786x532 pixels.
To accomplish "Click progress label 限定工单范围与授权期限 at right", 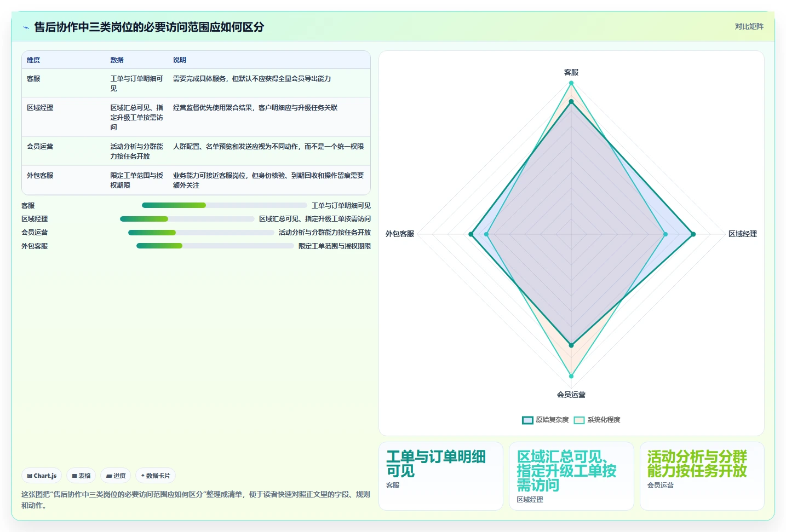I will point(335,246).
